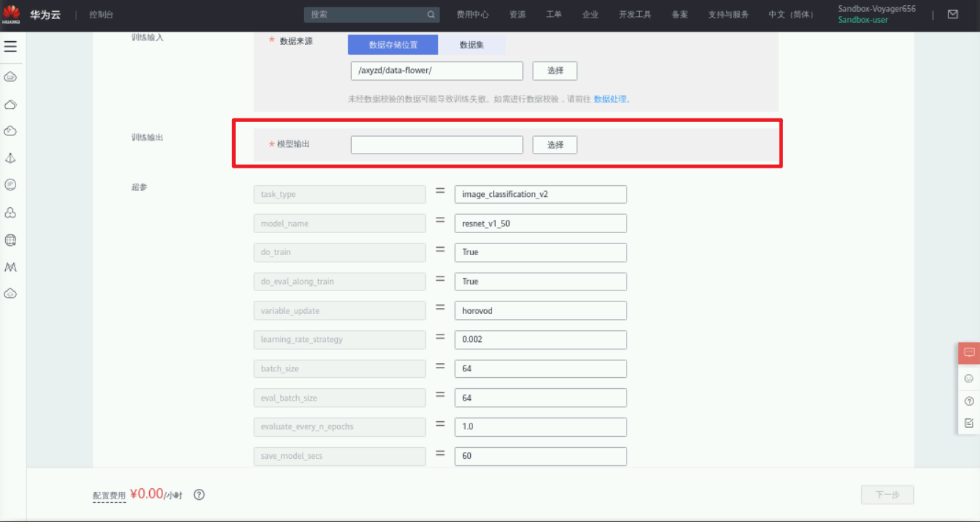
Task: Open the first cloud server sidebar icon
Action: coord(10,77)
